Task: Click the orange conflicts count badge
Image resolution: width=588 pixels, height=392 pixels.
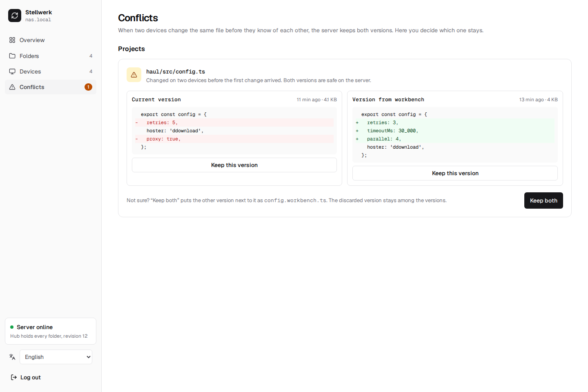Action: 88,87
